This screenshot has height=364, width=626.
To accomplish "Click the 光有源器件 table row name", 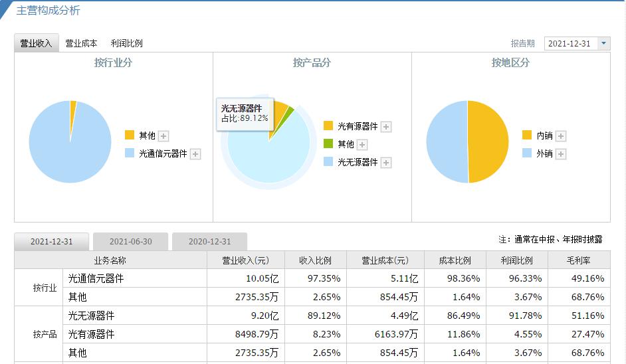I will [91, 334].
